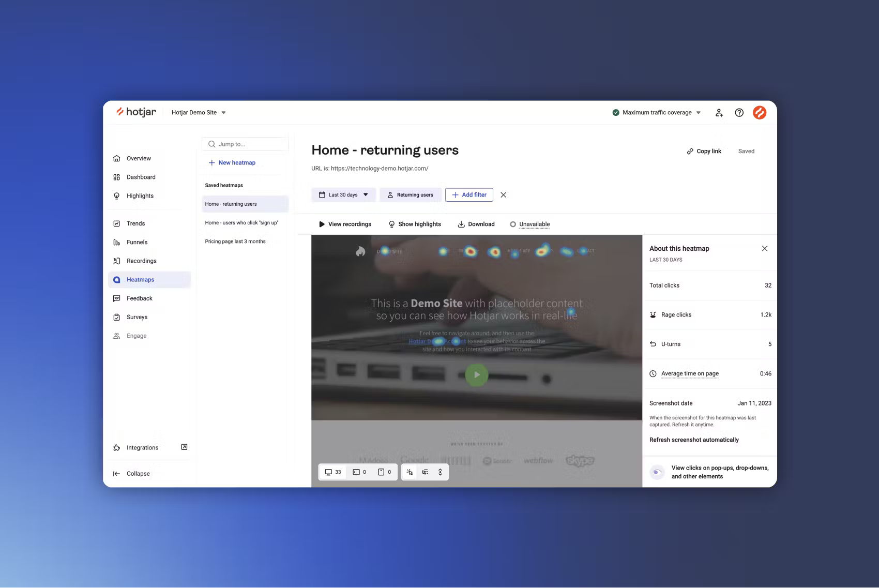The width and height of the screenshot is (879, 588).
Task: Toggle the Unavailable radio option
Action: coord(513,224)
